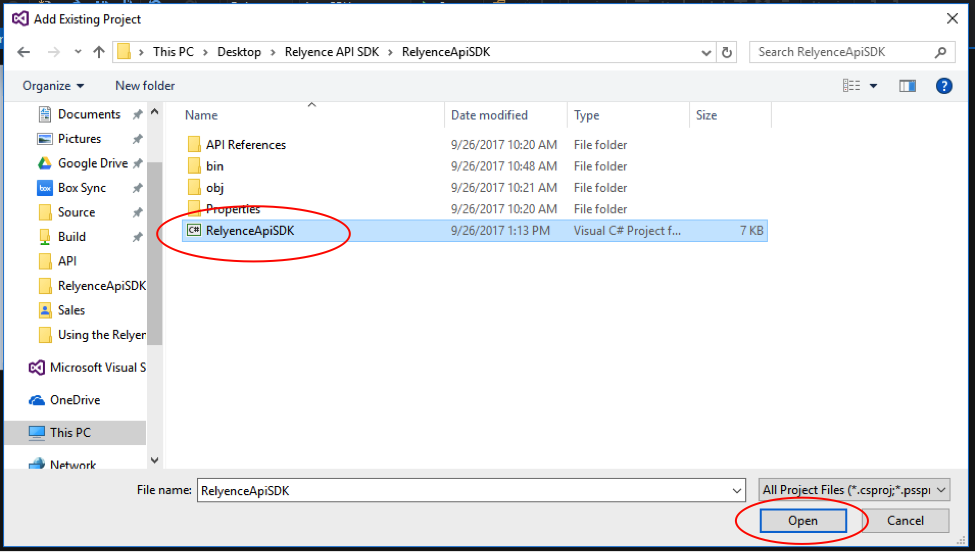975x552 pixels.
Task: Click the Refresh button in address bar
Action: (x=728, y=52)
